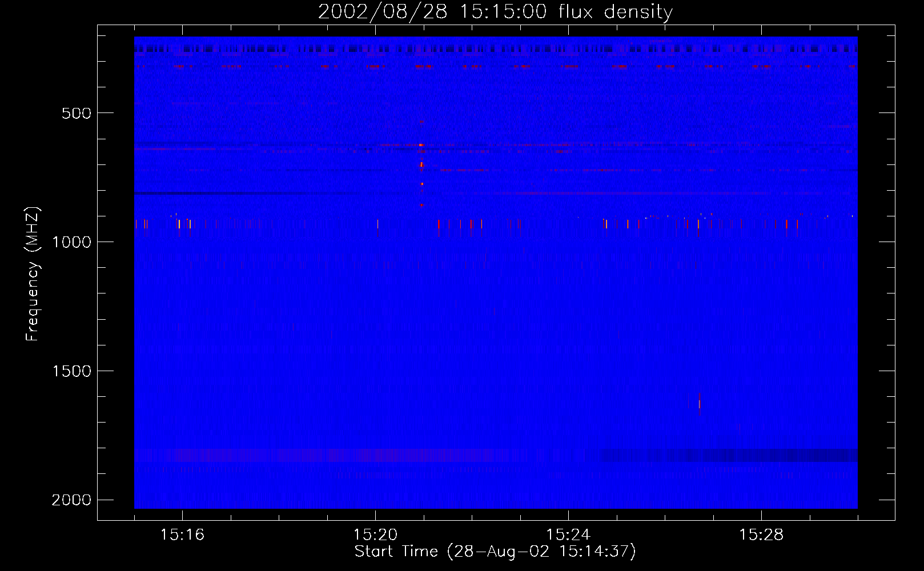Click the 15:20 time axis label
924x571 pixels.
click(x=375, y=535)
